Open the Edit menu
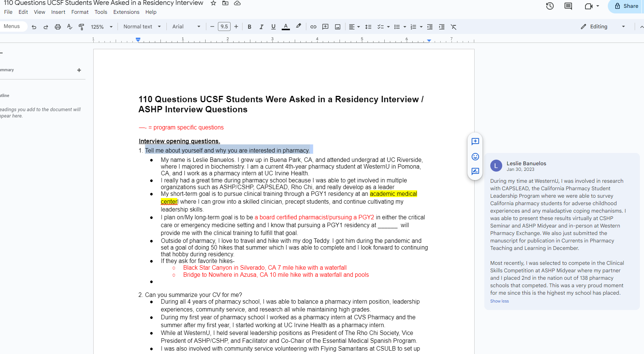644x354 pixels. (x=23, y=12)
